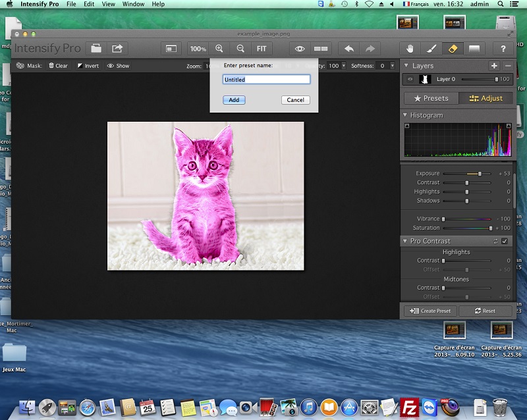Hide Layer 0 using its eye icon
This screenshot has height=420, width=527.
point(410,79)
